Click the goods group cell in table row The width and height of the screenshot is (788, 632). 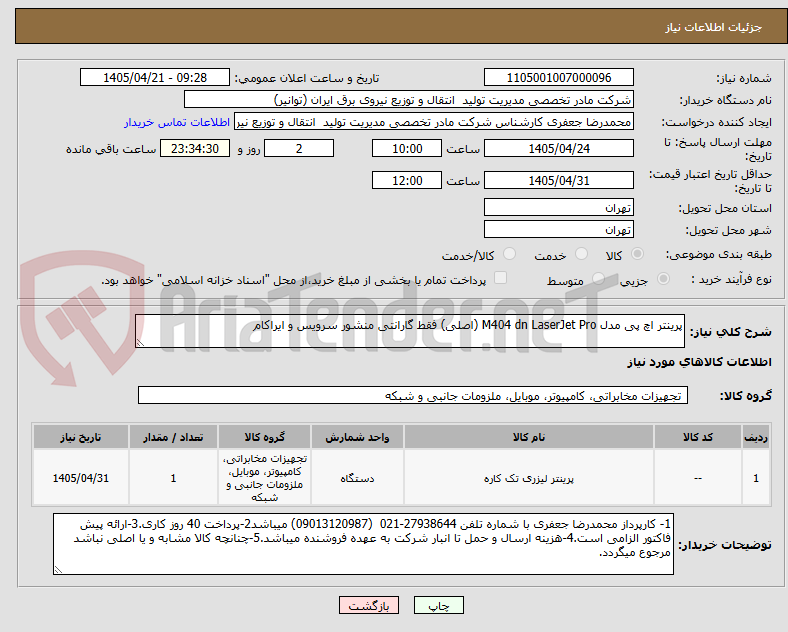click(264, 478)
